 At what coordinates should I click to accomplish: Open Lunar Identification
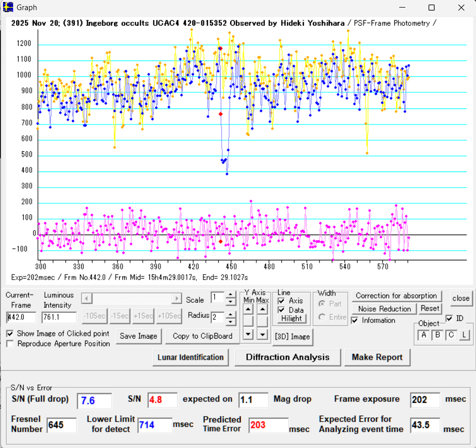[x=190, y=357]
